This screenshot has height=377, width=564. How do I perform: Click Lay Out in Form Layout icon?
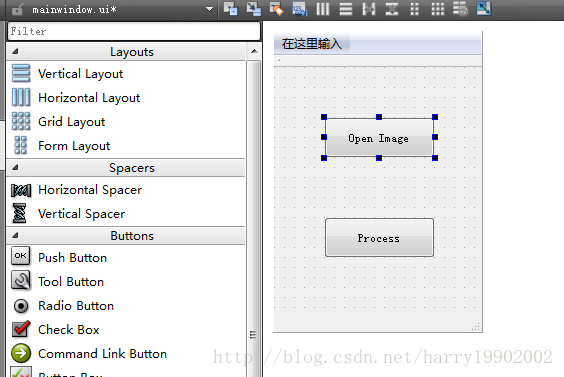415,9
